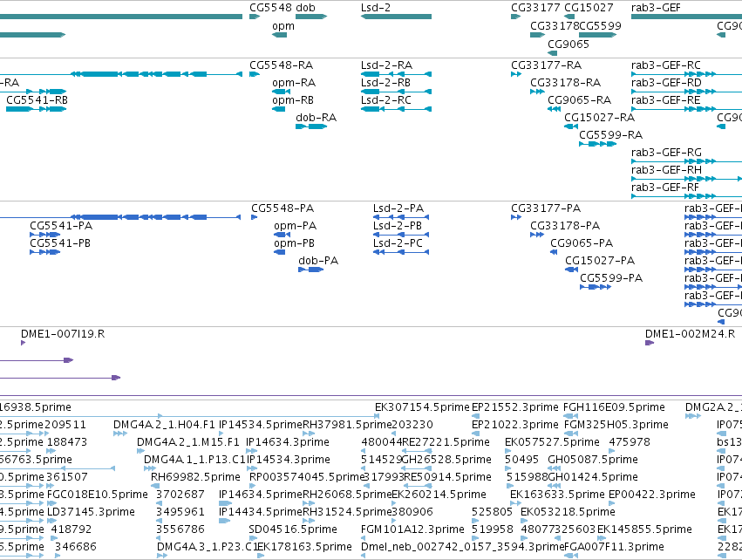Click the CG5548-PA protein label
This screenshot has width=742, height=560.
[x=283, y=208]
